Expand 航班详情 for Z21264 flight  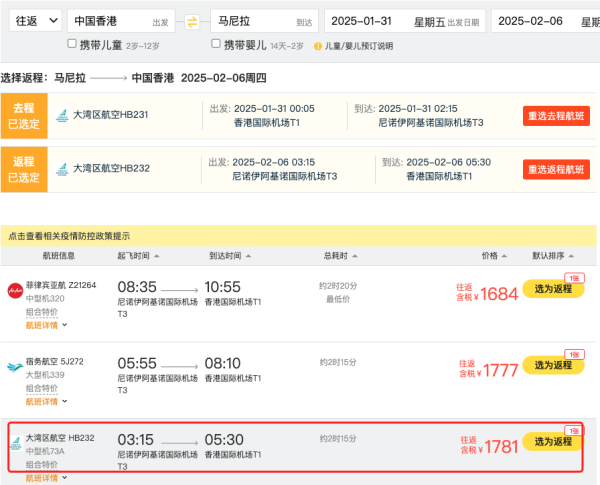46,325
